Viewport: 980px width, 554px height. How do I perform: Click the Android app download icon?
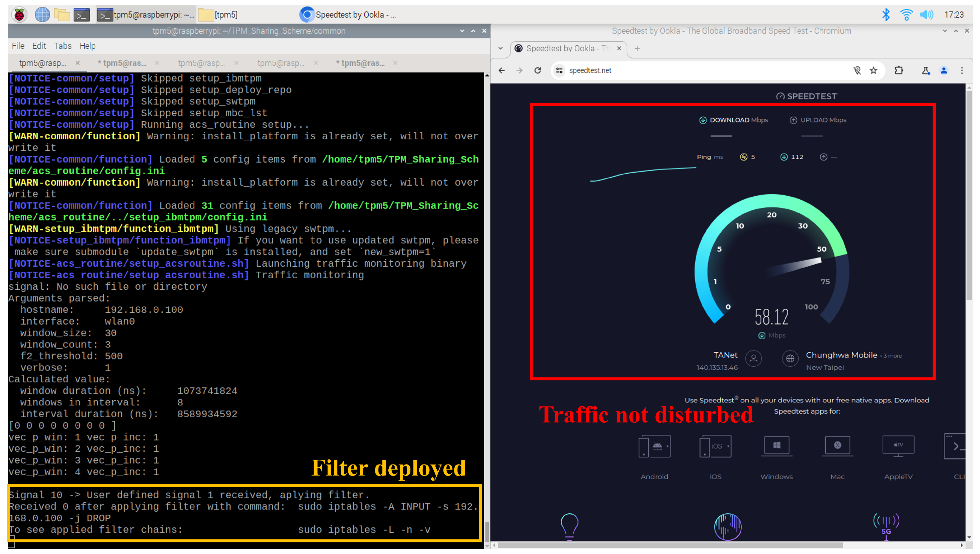pos(654,446)
